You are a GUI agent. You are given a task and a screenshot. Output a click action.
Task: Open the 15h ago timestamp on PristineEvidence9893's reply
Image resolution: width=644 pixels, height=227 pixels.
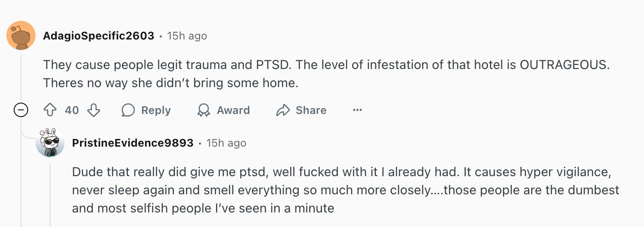(226, 143)
